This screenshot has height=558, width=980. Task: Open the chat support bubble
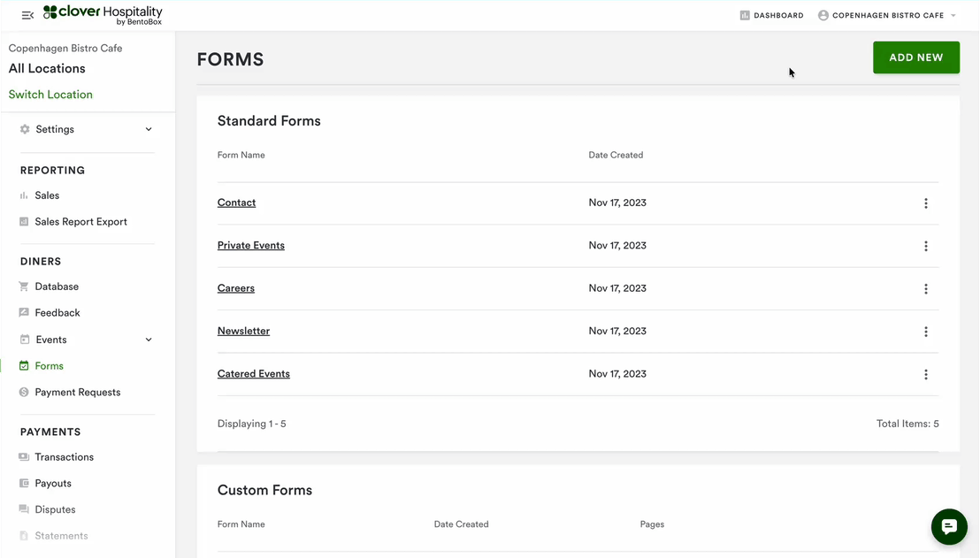pyautogui.click(x=949, y=527)
